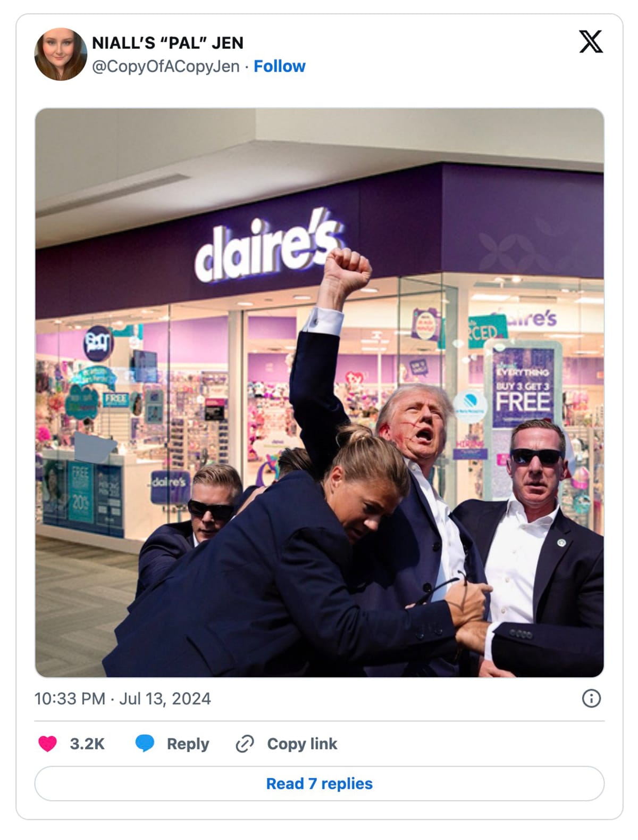The width and height of the screenshot is (638, 840).
Task: Click the claire's sign in the image
Action: coord(268,246)
